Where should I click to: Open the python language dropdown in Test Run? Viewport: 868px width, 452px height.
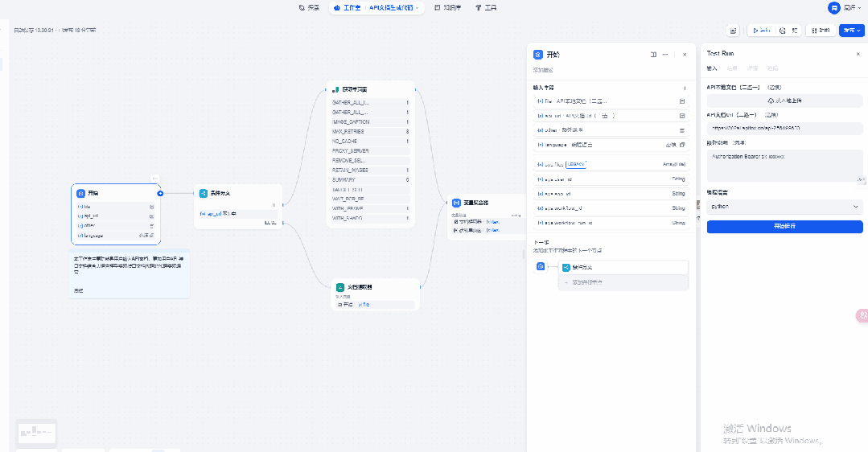(784, 207)
